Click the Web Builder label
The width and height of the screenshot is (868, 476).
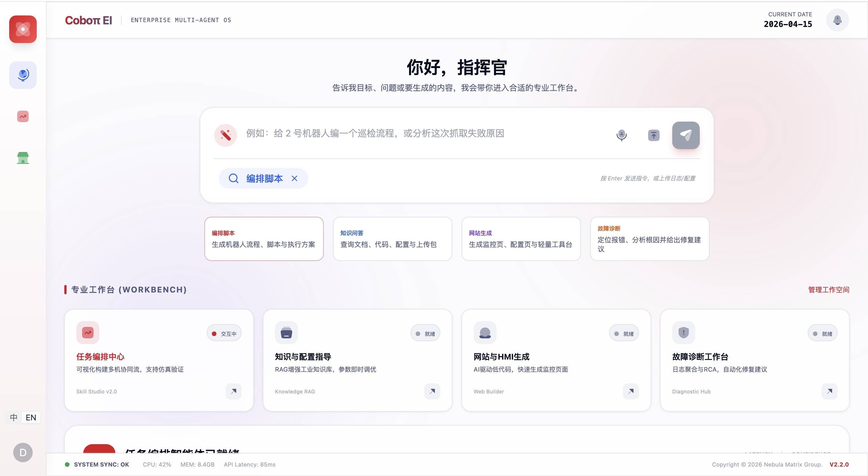[489, 391]
